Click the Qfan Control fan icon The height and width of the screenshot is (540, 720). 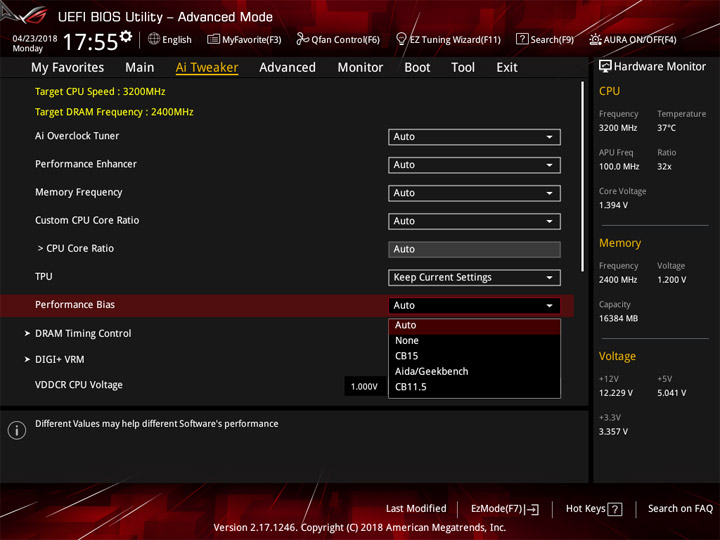302,39
